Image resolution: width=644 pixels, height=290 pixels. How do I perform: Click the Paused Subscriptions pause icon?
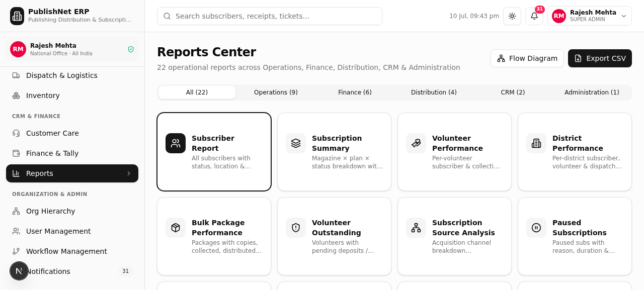536,228
